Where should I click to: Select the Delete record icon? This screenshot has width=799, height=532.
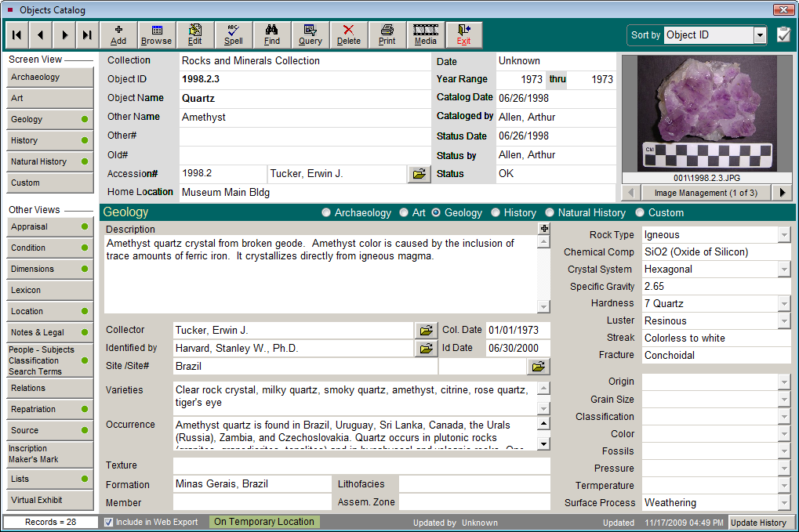[348, 34]
